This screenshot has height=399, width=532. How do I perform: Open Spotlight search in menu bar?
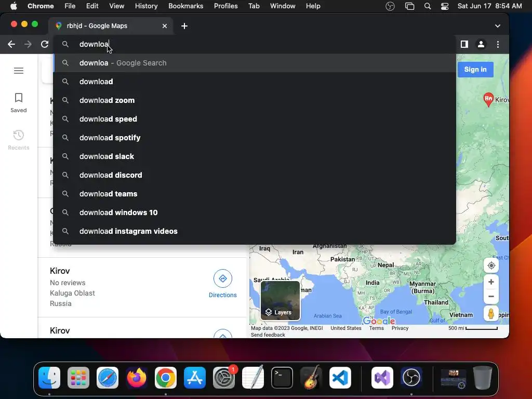click(428, 6)
